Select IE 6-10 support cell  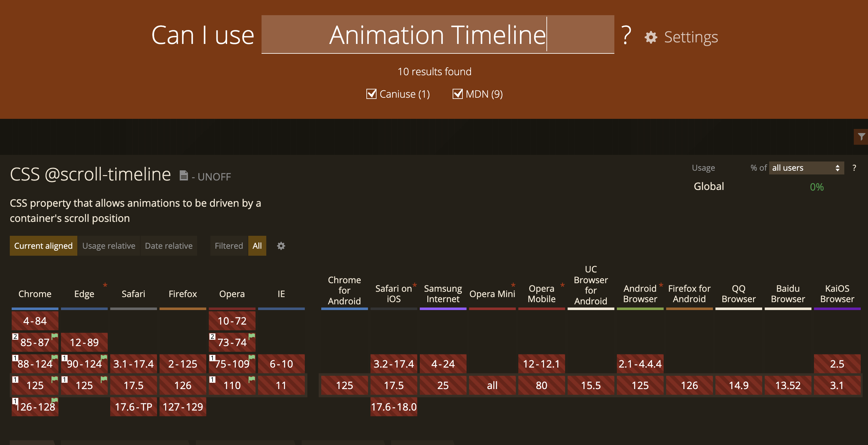coord(281,364)
